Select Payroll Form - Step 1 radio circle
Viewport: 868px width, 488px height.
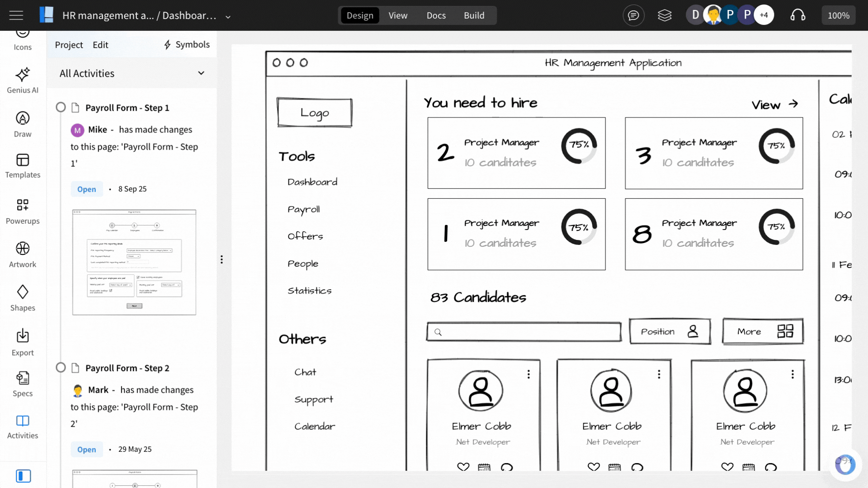pyautogui.click(x=61, y=108)
